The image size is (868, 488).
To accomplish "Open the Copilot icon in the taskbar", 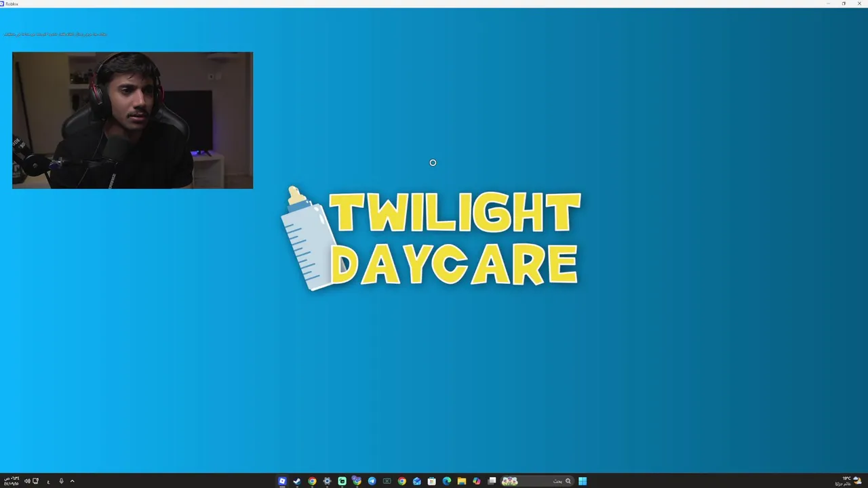I will coord(477,481).
